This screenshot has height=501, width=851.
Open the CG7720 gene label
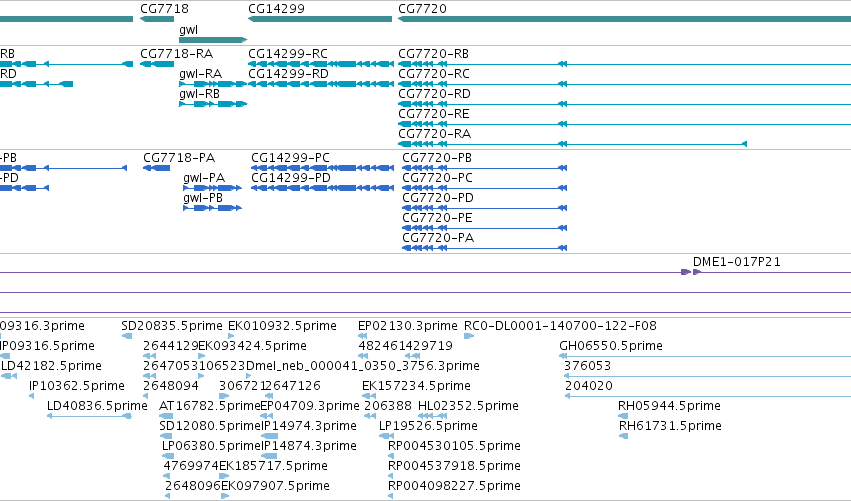tap(422, 9)
